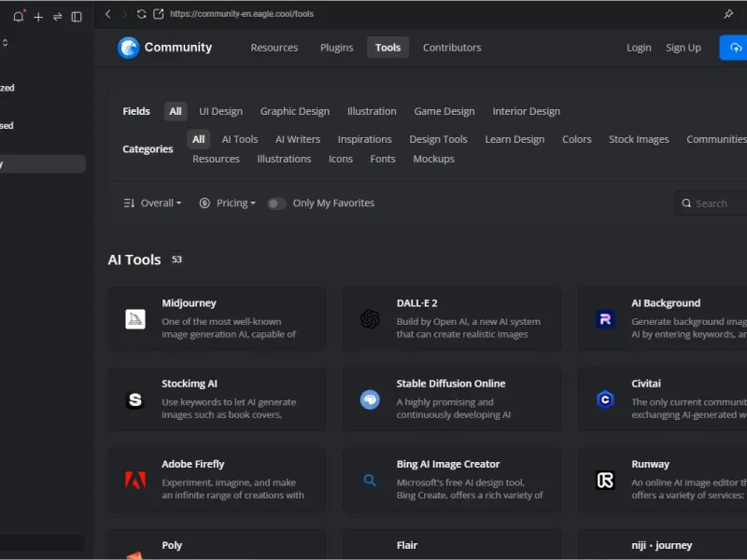Filter fields by UI Design
Screen dimensions: 747x560
220,111
